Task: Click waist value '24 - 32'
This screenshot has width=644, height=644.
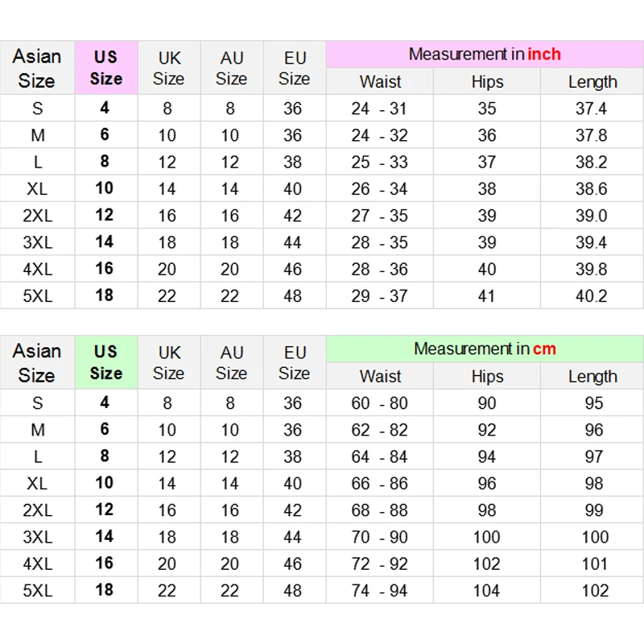Action: (x=380, y=135)
